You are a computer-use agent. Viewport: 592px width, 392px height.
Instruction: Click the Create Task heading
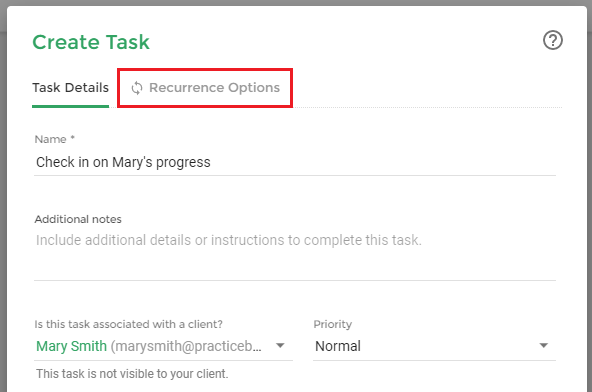click(x=91, y=42)
